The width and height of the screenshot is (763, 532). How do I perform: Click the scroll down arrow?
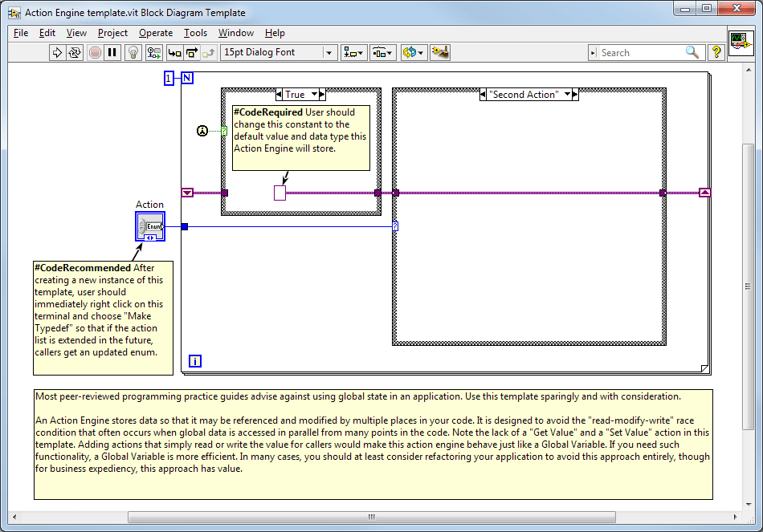[748, 505]
